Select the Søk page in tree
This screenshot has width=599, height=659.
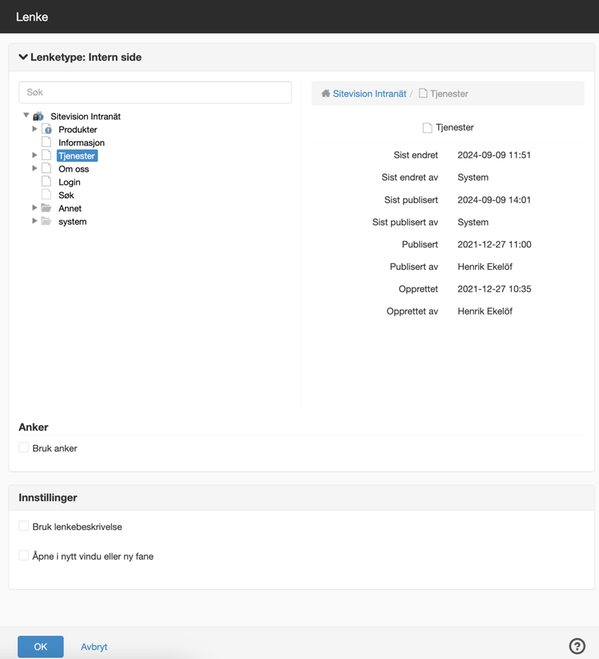[x=66, y=195]
